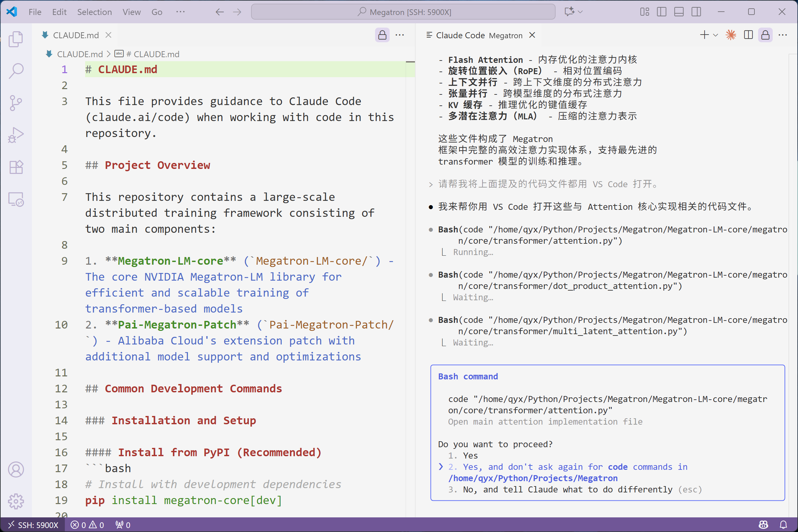Click the Megatron [SSH: 5900X] command center

pos(403,12)
